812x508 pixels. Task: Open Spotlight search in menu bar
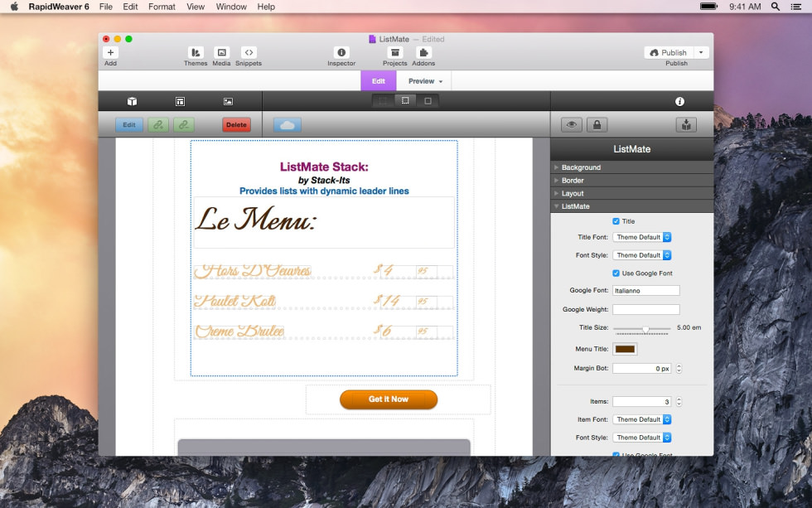776,7
